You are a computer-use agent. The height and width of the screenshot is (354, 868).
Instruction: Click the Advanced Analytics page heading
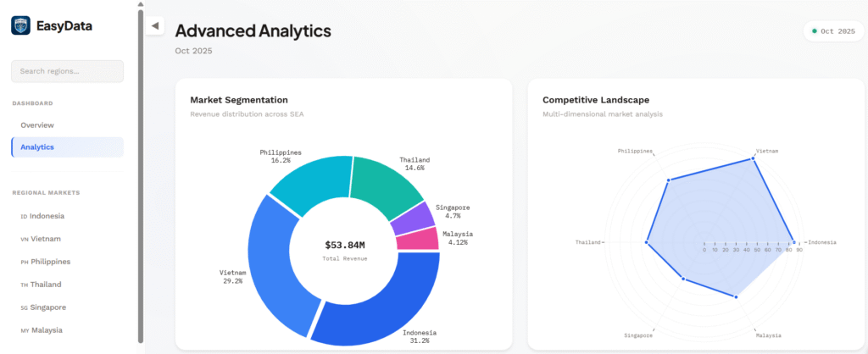tap(253, 31)
